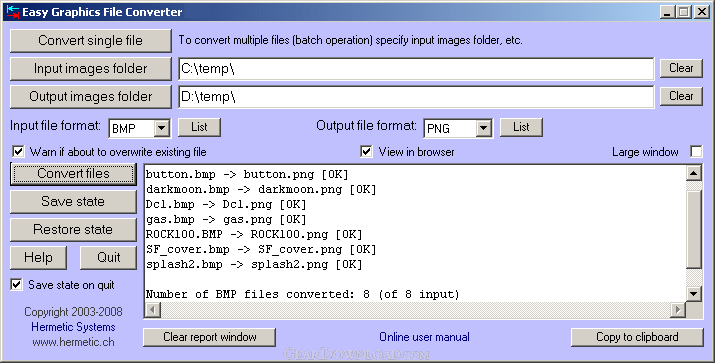Select line SF_cover.bmp -> SF_cover.png [OK]

261,249
